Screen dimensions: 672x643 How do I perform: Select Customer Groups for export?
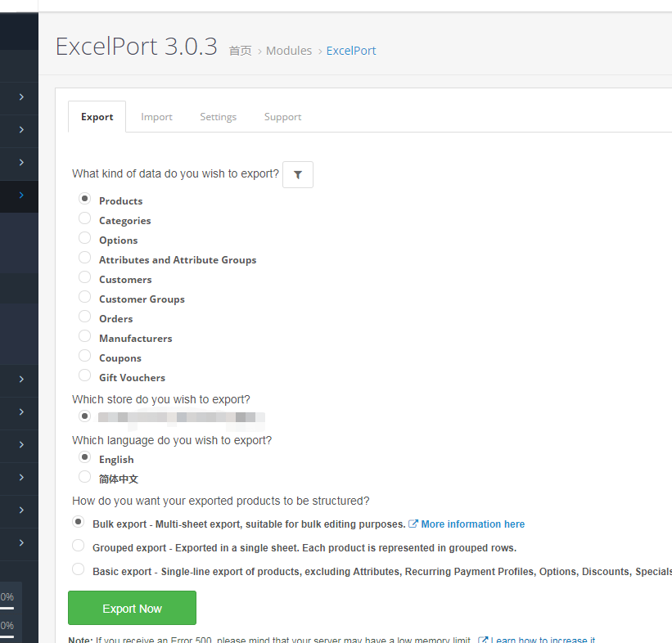85,297
